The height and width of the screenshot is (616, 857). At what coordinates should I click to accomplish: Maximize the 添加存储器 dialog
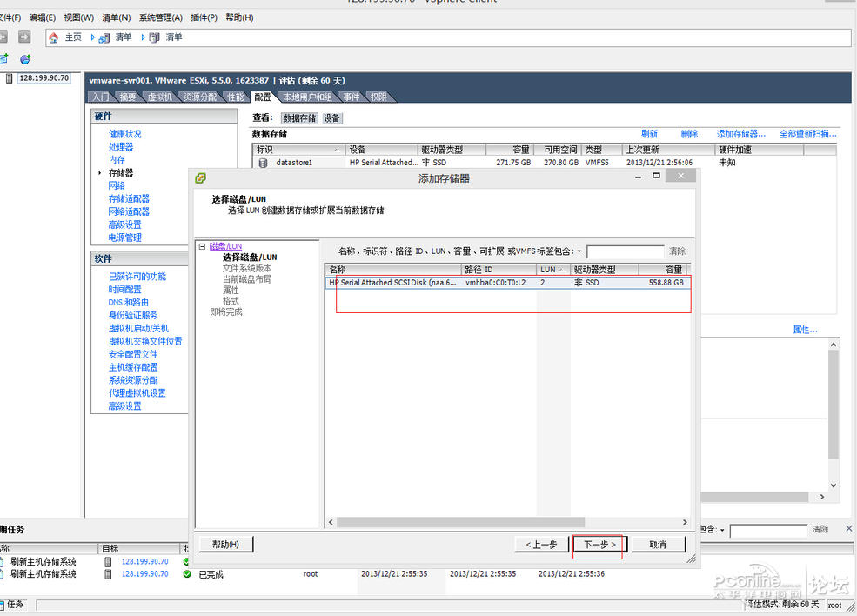(x=656, y=176)
